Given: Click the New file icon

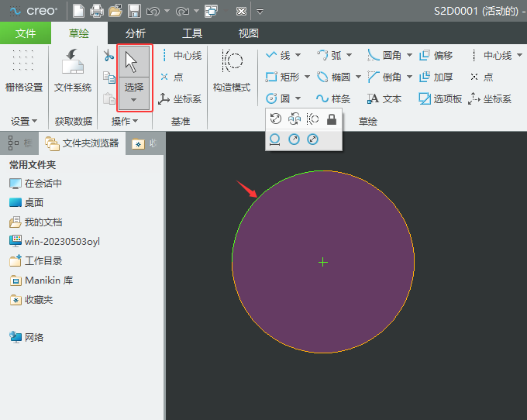Looking at the screenshot, I should tap(78, 11).
